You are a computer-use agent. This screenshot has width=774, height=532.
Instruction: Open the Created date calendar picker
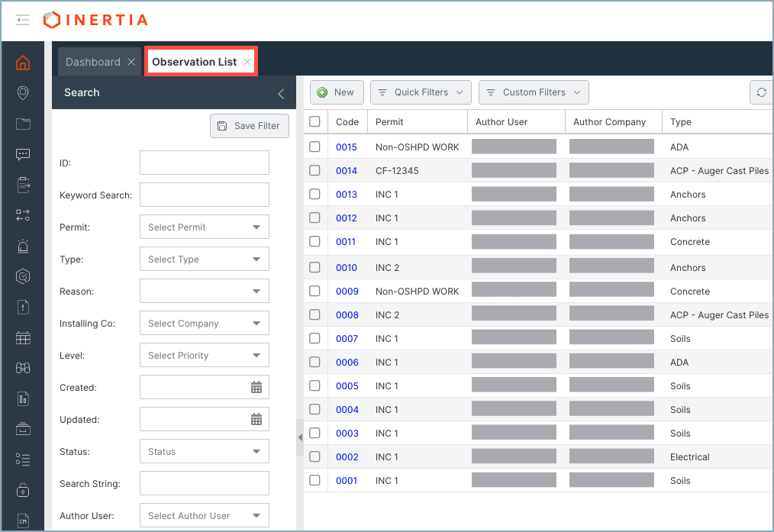pyautogui.click(x=256, y=388)
